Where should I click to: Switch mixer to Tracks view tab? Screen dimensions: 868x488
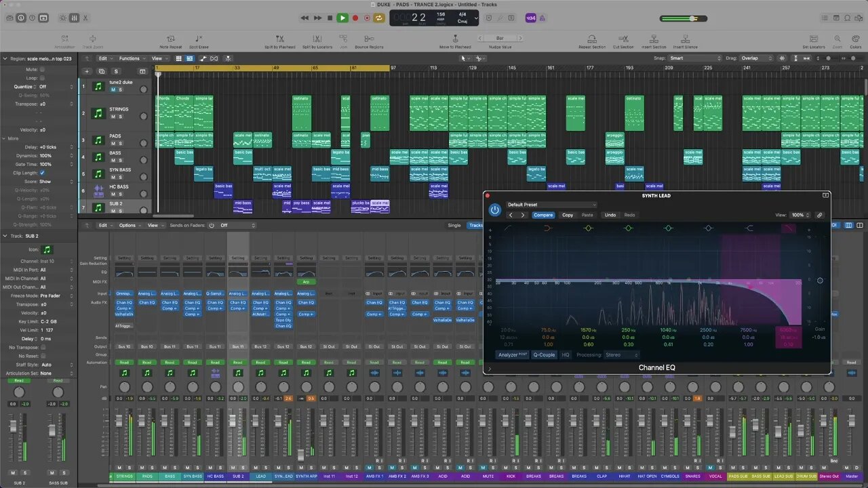[476, 225]
